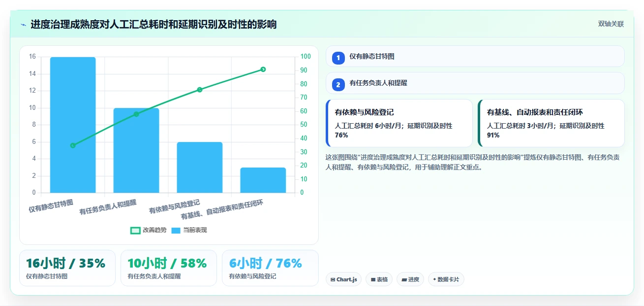Screen dimensions: 644x306
Task: Click the left axis value 16
Action: click(32, 57)
